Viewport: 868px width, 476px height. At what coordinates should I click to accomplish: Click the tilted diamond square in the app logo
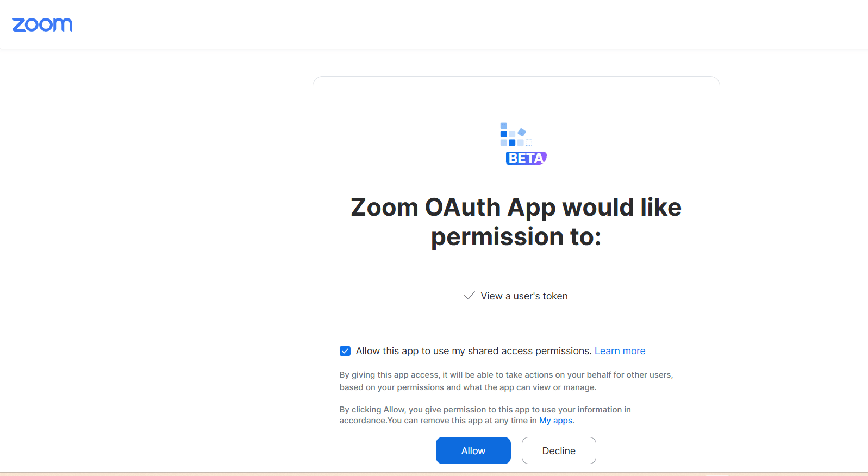click(522, 132)
